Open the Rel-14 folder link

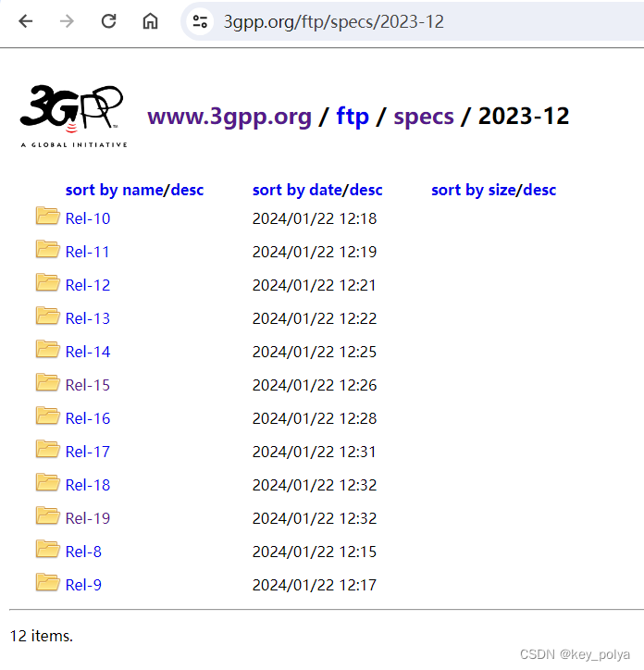pyautogui.click(x=88, y=352)
